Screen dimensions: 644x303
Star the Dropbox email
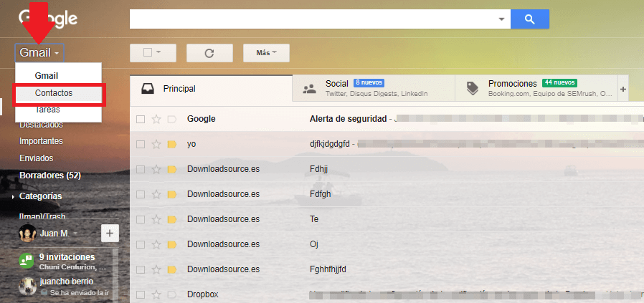click(x=156, y=294)
